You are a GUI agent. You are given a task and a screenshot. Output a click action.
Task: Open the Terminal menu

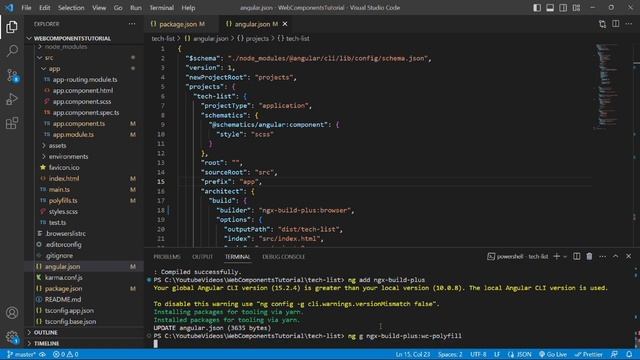(x=161, y=8)
